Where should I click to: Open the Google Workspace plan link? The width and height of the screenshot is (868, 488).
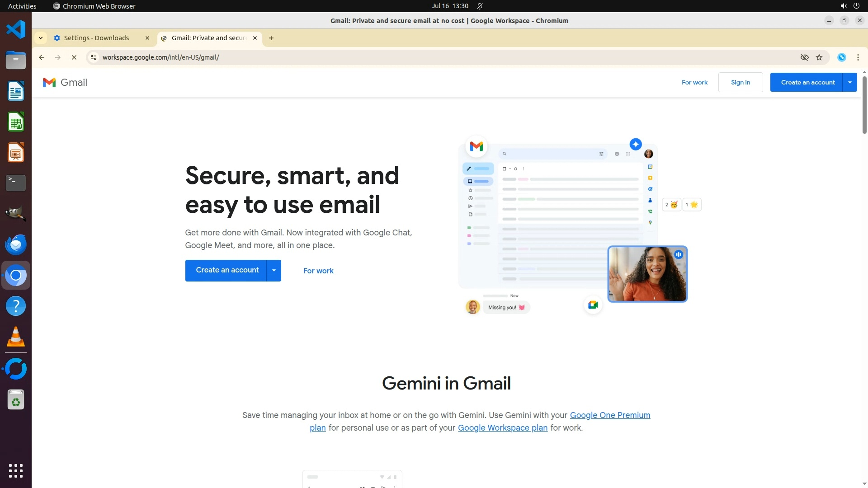click(502, 428)
